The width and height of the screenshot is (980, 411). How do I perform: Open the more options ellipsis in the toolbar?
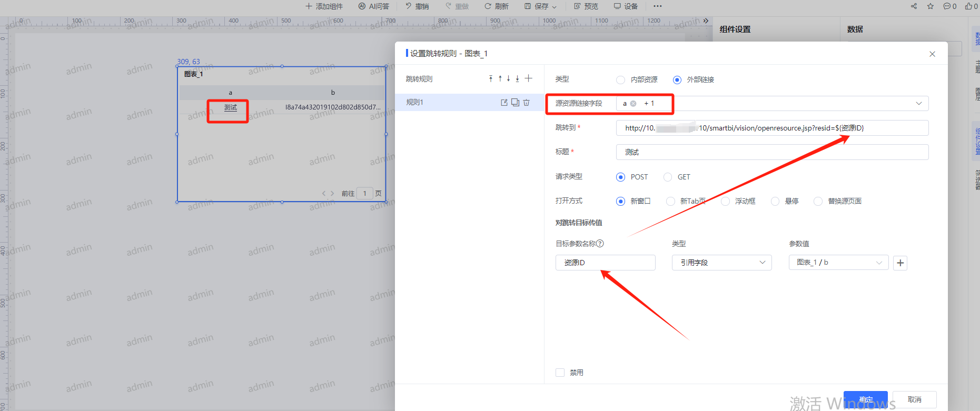[x=657, y=6]
